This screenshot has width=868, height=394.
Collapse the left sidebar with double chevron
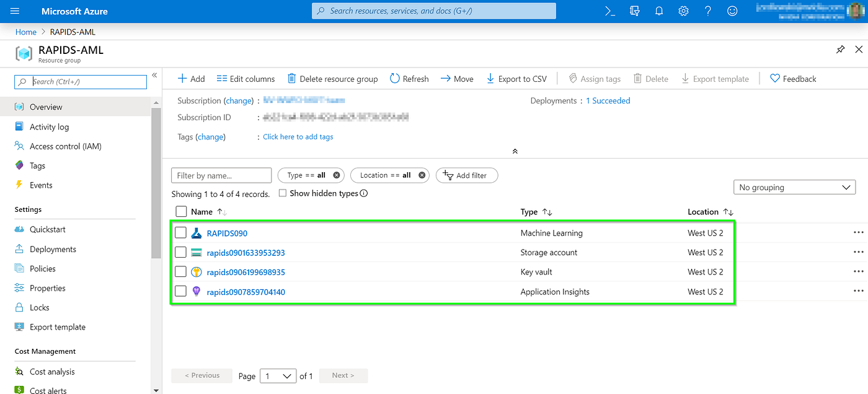tap(154, 76)
